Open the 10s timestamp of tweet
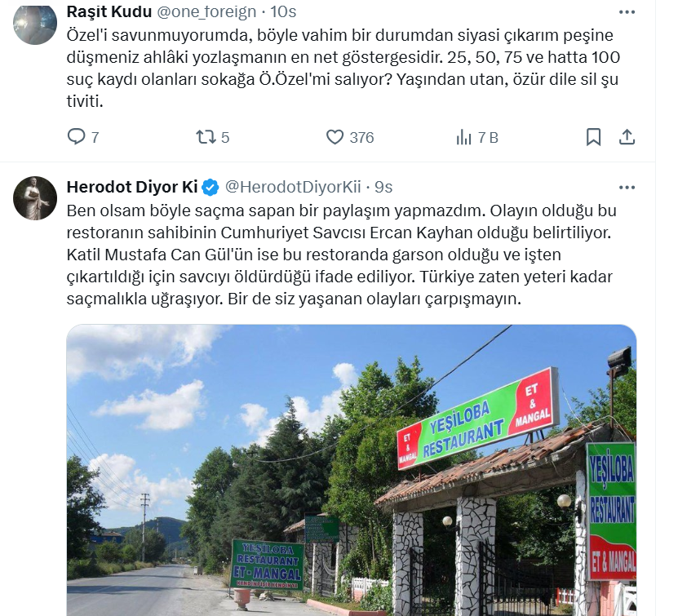The image size is (678, 616). click(x=283, y=11)
